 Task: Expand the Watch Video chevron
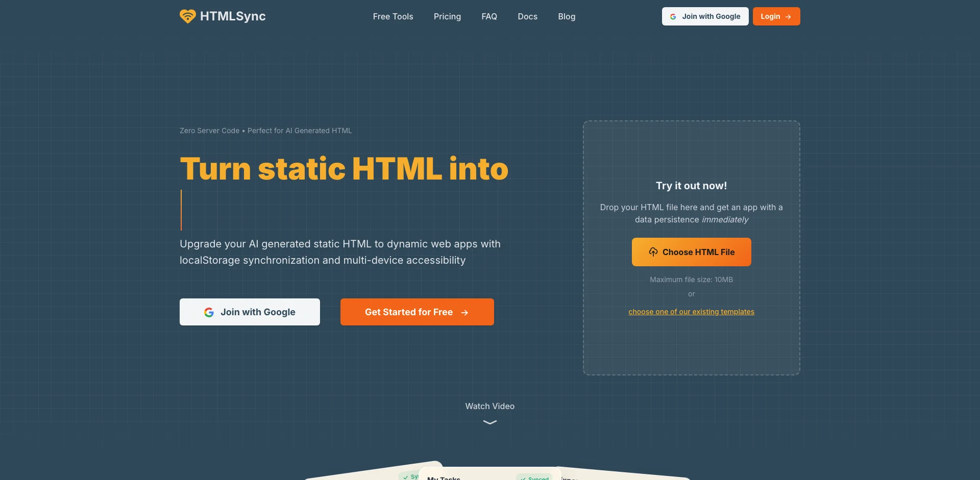489,421
